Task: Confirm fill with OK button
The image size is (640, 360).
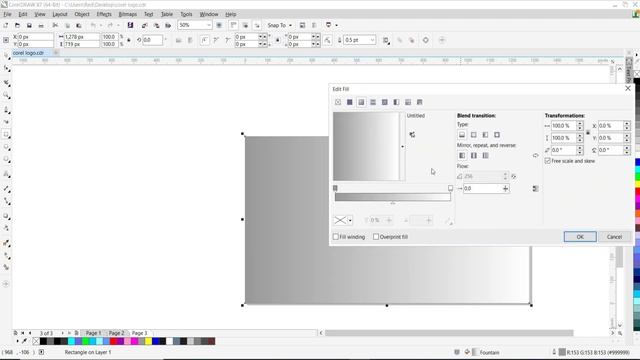Action: tap(580, 237)
